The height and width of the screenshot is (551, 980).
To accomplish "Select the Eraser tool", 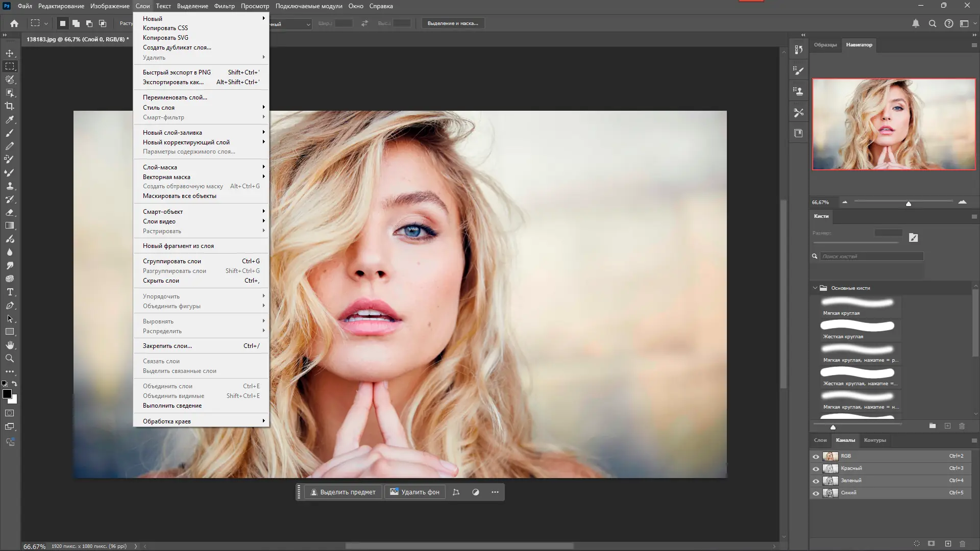I will point(10,212).
